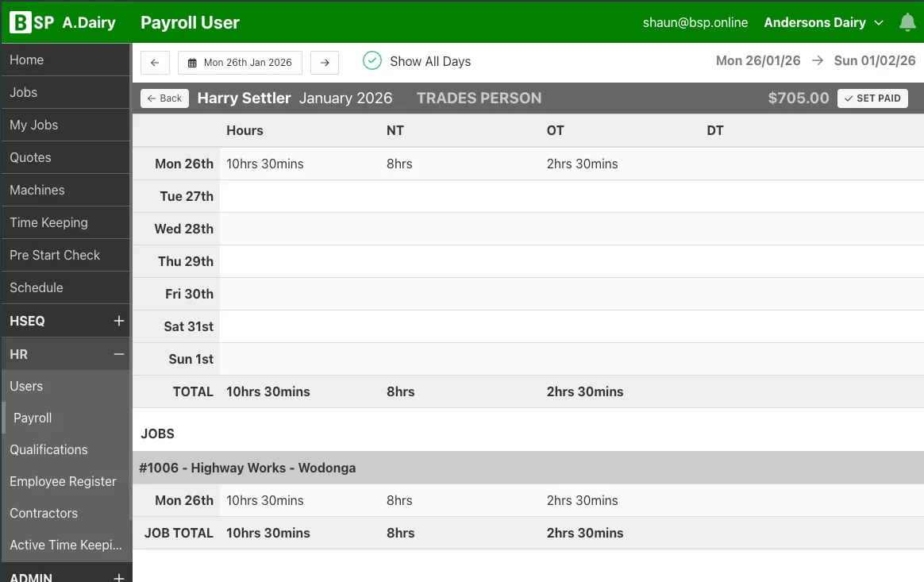924x582 pixels.
Task: Click the SET PAID button
Action: click(x=872, y=98)
